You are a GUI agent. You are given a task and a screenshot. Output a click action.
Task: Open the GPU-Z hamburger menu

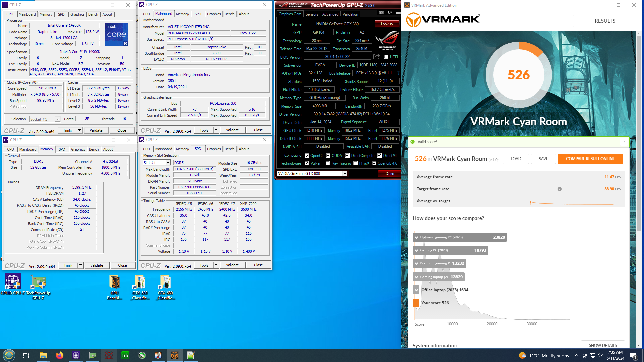(398, 12)
